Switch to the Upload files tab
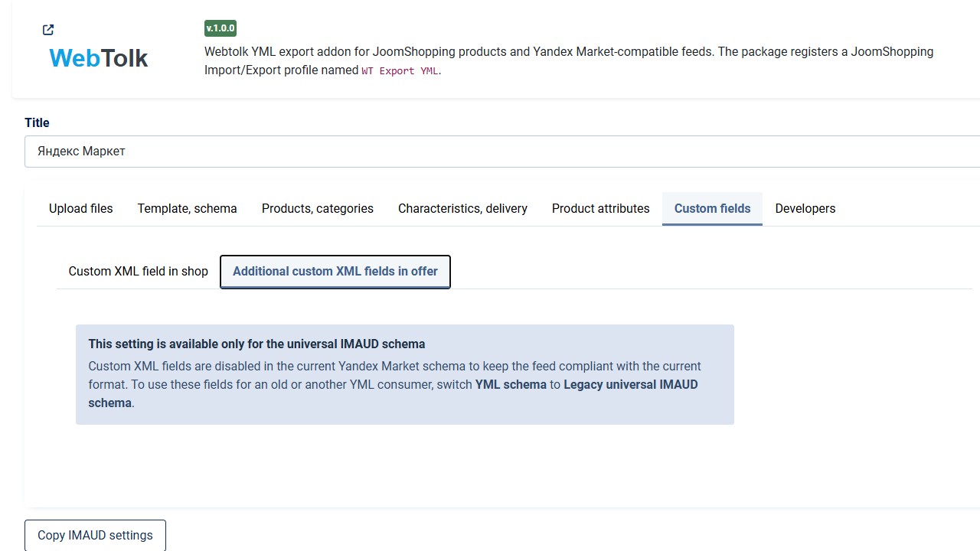Viewport: 980px width, 551px height. (81, 208)
